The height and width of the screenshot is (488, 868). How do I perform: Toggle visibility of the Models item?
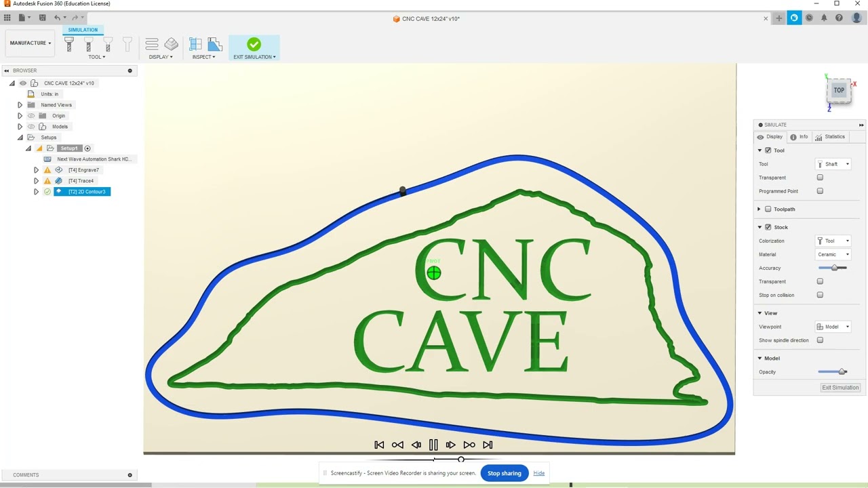tap(31, 127)
